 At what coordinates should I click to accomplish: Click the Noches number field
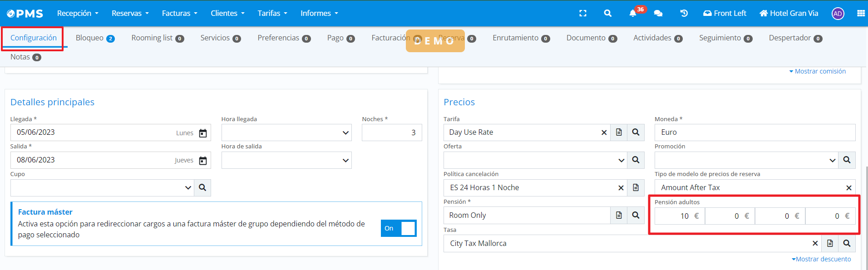point(391,133)
